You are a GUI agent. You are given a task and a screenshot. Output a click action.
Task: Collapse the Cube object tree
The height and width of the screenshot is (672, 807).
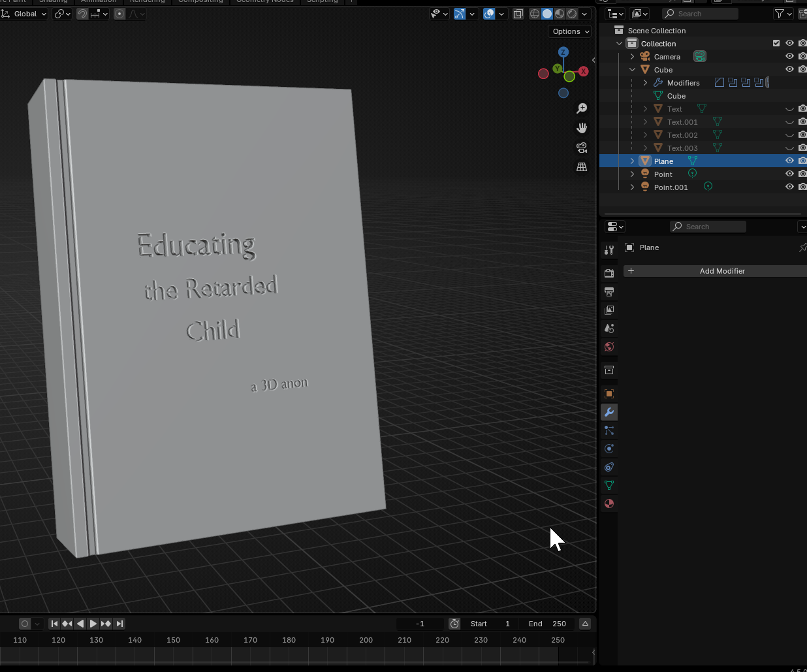[x=632, y=70]
